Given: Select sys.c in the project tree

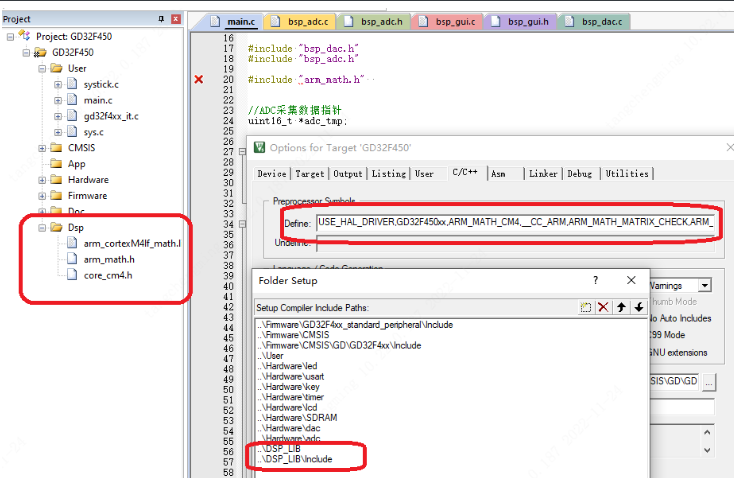Looking at the screenshot, I should 94,132.
